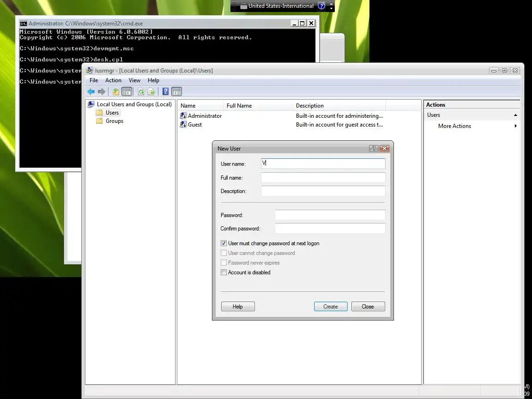
Task: Click the Password never expires checkbox
Action: [x=224, y=263]
